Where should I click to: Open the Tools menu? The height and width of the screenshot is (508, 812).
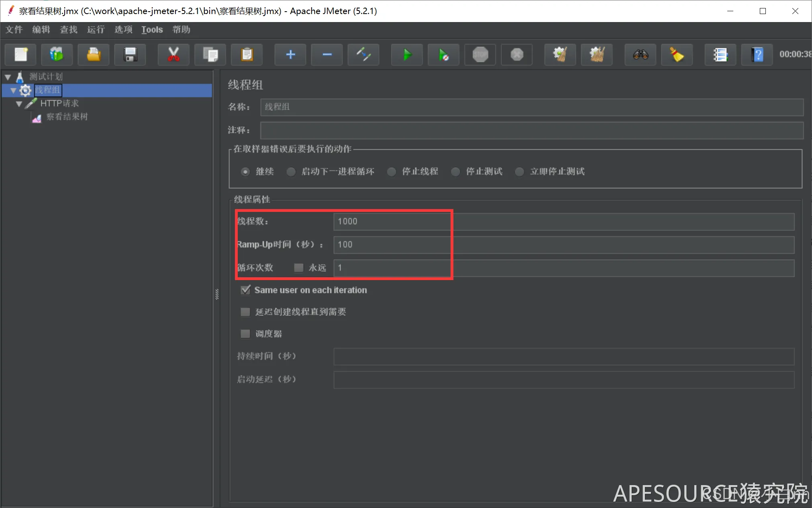click(152, 30)
